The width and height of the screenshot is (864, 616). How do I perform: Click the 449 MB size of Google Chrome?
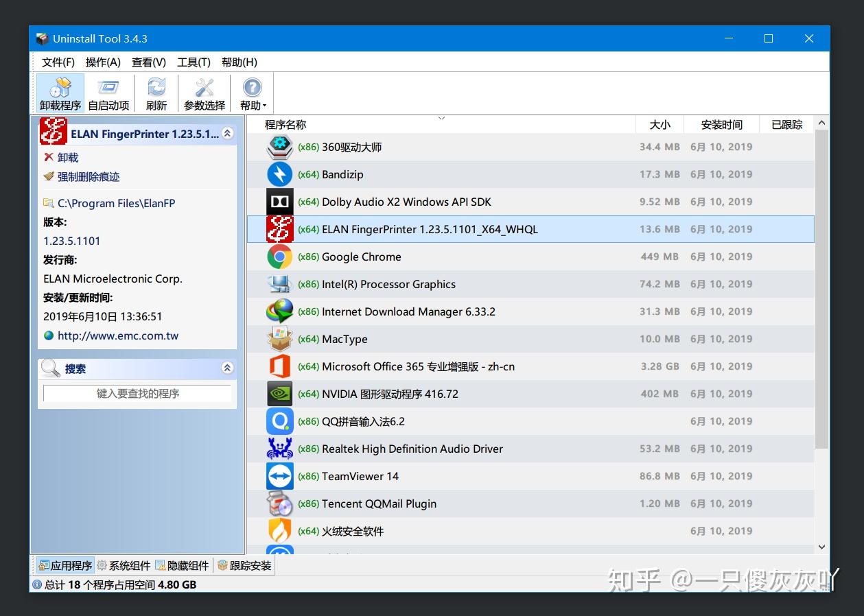point(659,257)
